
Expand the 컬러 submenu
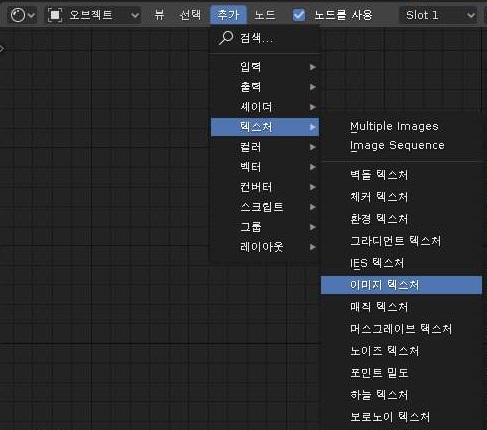[265, 147]
